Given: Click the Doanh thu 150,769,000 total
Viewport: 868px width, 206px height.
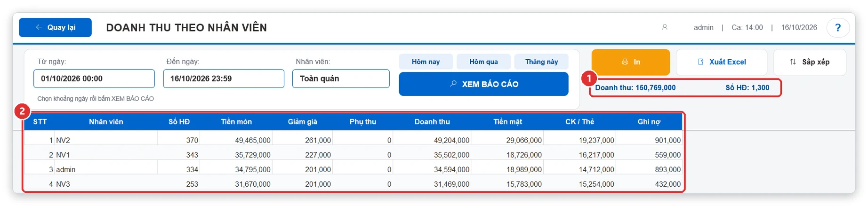Looking at the screenshot, I should [x=635, y=87].
